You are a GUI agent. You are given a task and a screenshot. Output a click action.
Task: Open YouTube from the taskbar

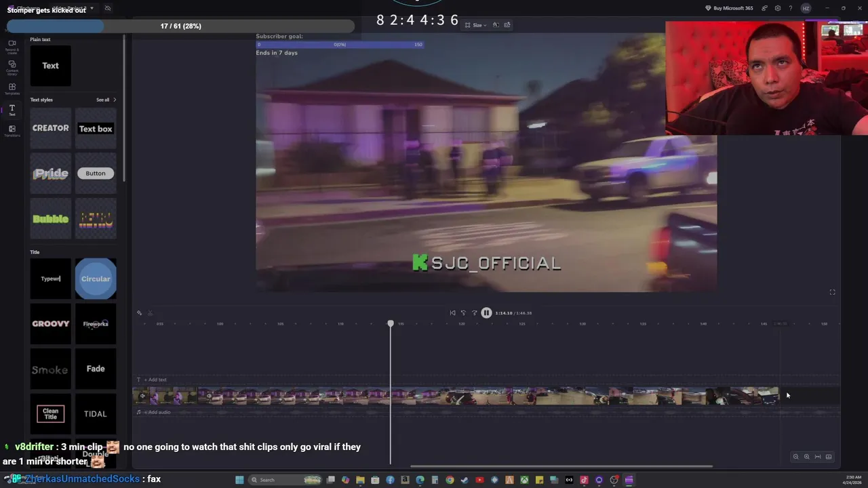479,480
